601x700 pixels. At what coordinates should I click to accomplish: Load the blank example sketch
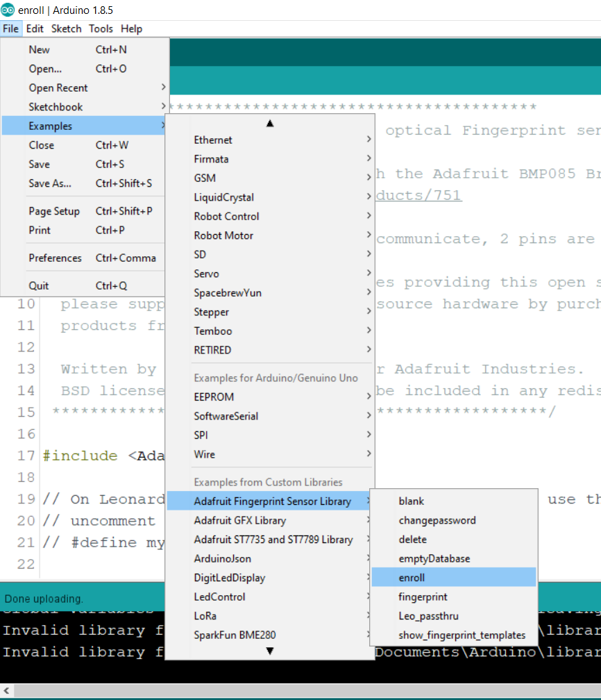coord(454,501)
